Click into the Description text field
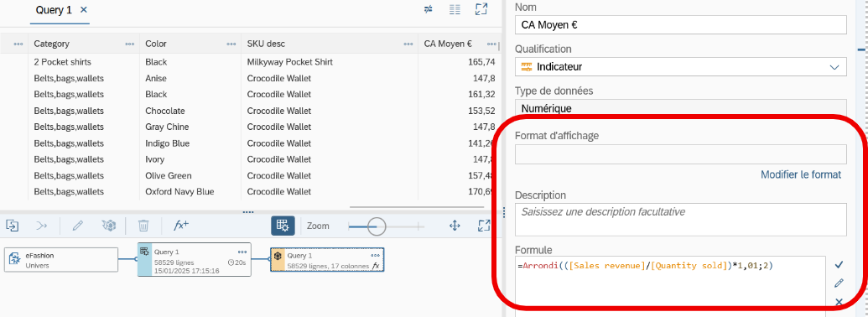The width and height of the screenshot is (868, 317). pyautogui.click(x=680, y=220)
